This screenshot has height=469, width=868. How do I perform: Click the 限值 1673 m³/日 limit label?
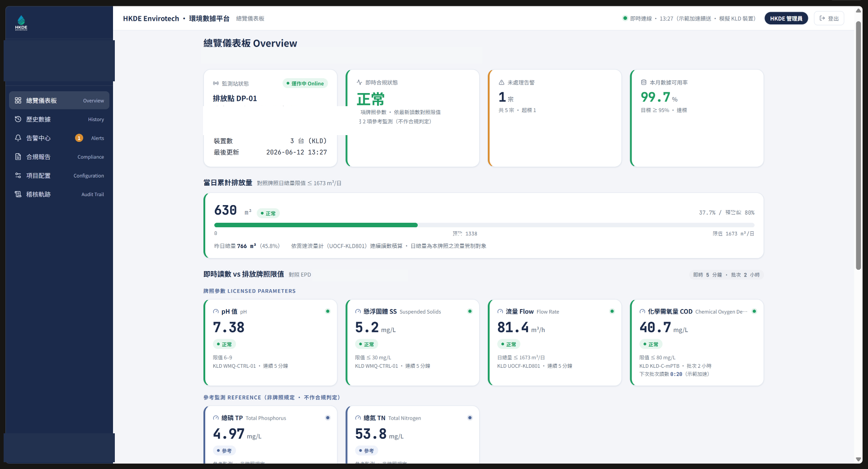(x=733, y=234)
